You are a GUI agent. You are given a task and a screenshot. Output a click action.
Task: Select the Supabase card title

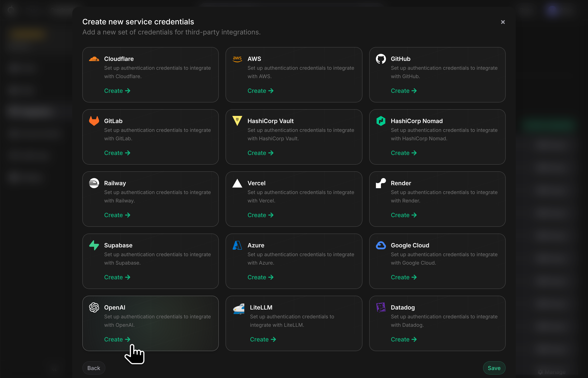pyautogui.click(x=118, y=245)
